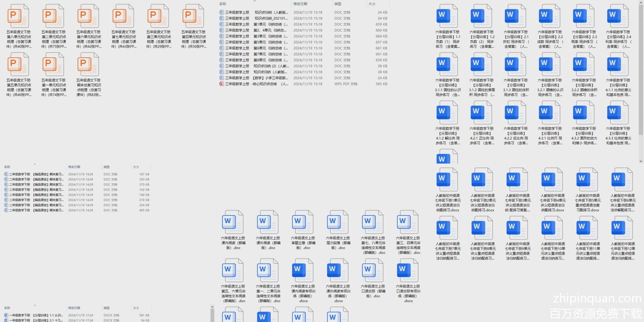Click the scroll-down arrow of the 六年级数学下册 pane
Screen dimensions: 644x322
[641, 161]
